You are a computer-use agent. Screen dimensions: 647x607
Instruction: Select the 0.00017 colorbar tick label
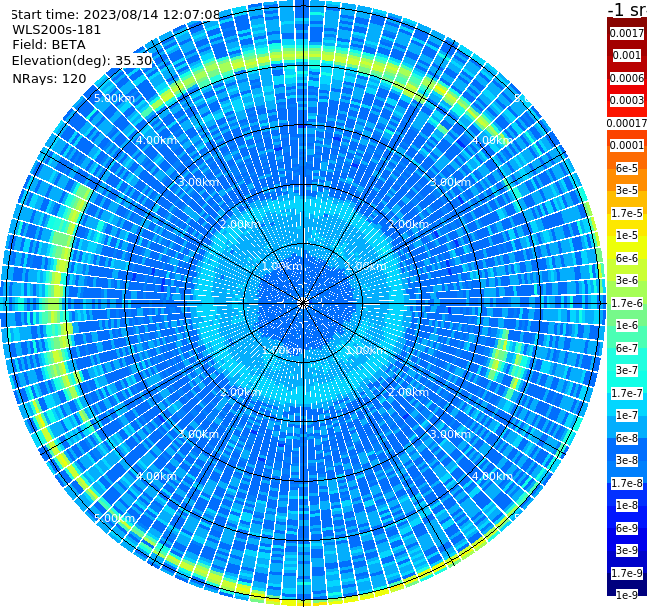pyautogui.click(x=627, y=123)
